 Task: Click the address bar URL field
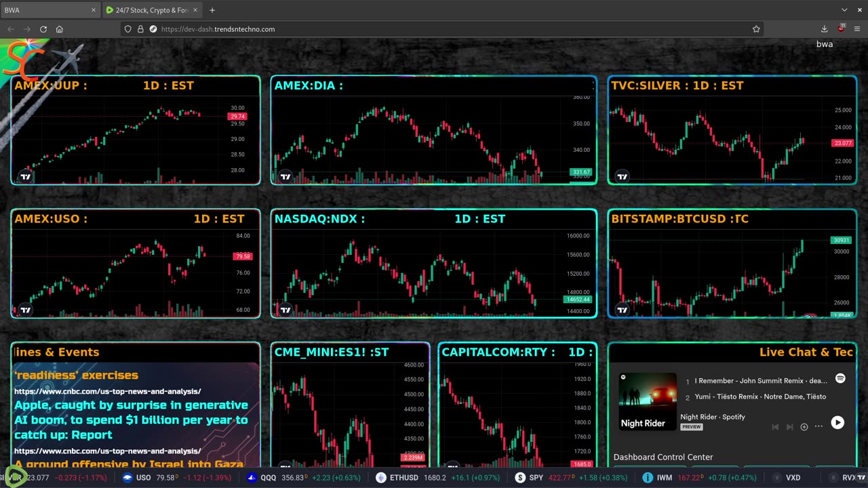point(441,29)
